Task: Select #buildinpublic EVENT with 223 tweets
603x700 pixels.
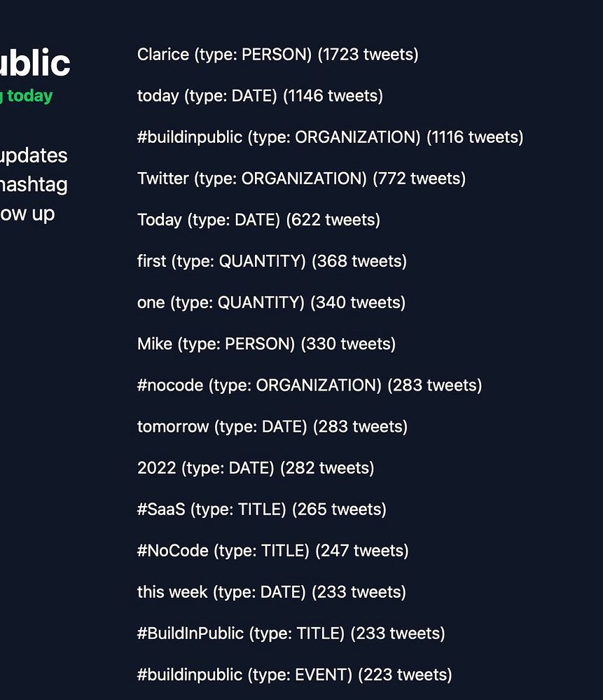Action: pyautogui.click(x=294, y=675)
